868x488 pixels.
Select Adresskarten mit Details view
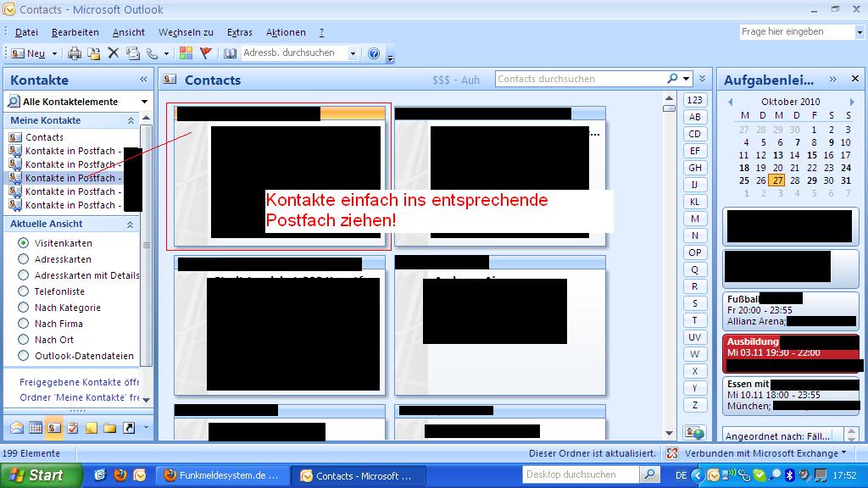click(23, 275)
